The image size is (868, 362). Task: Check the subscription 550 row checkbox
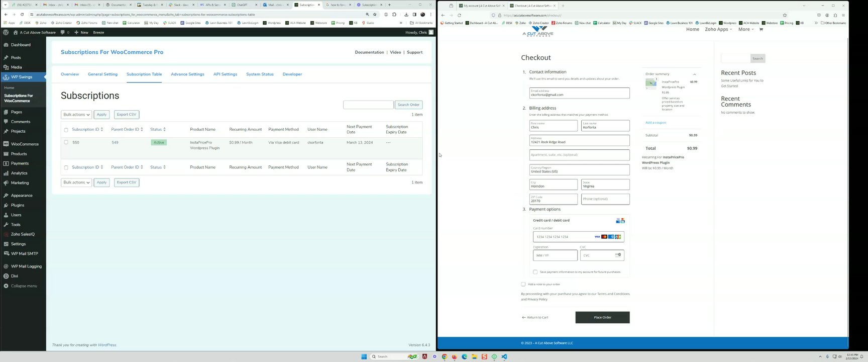click(66, 142)
